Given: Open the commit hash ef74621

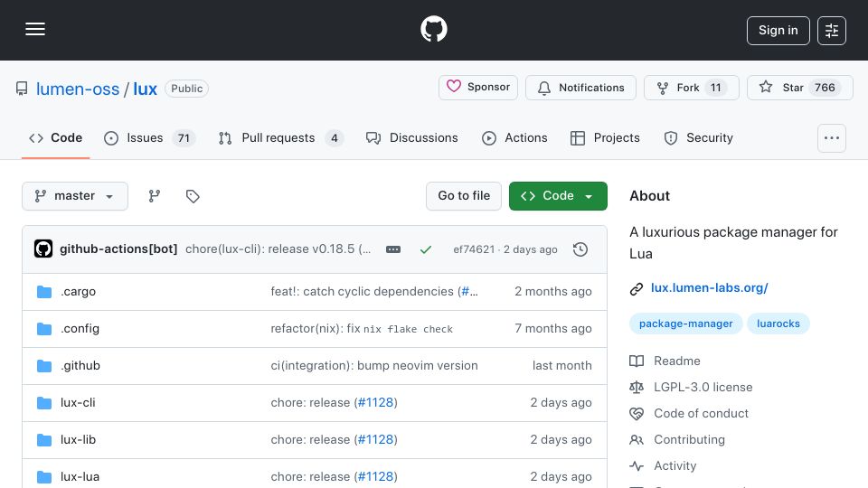Looking at the screenshot, I should pyautogui.click(x=474, y=249).
